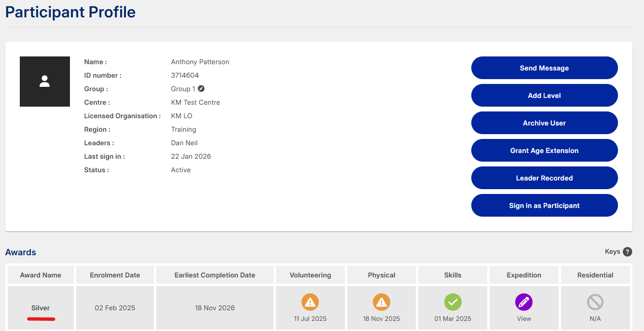Click the participant profile avatar placeholder
Screen dimensions: 644x331
pyautogui.click(x=45, y=82)
